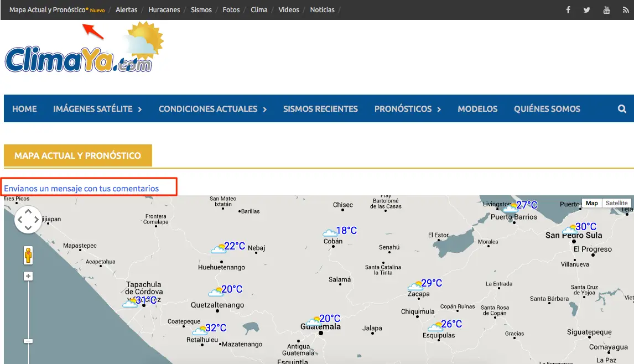This screenshot has height=364, width=634.
Task: Open Sismos Recientes in the navbar
Action: 320,109
